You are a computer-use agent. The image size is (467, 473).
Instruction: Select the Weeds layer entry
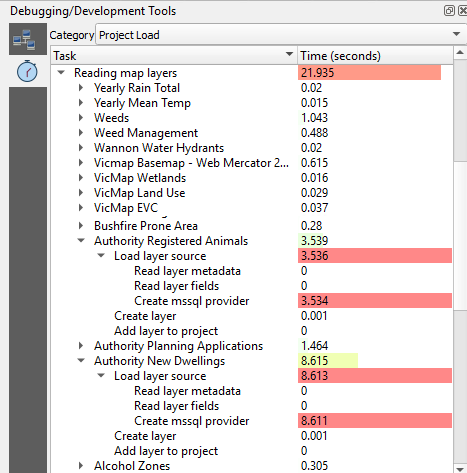tap(111, 118)
